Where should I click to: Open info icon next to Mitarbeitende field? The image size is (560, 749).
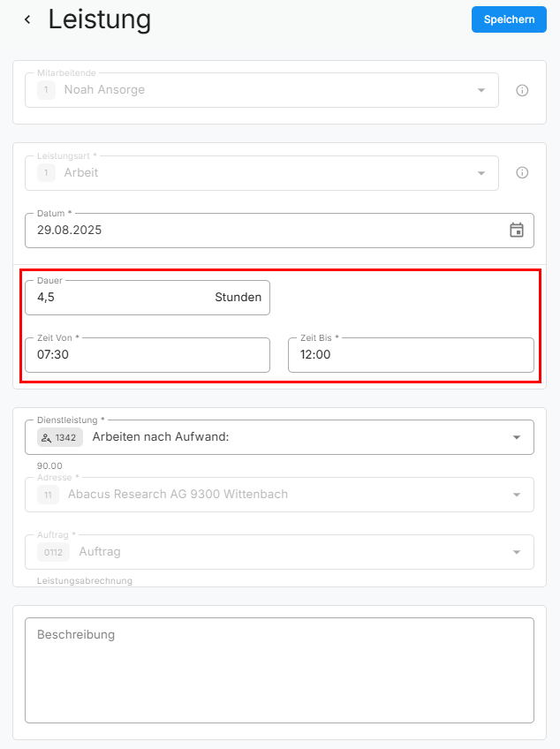coord(522,90)
